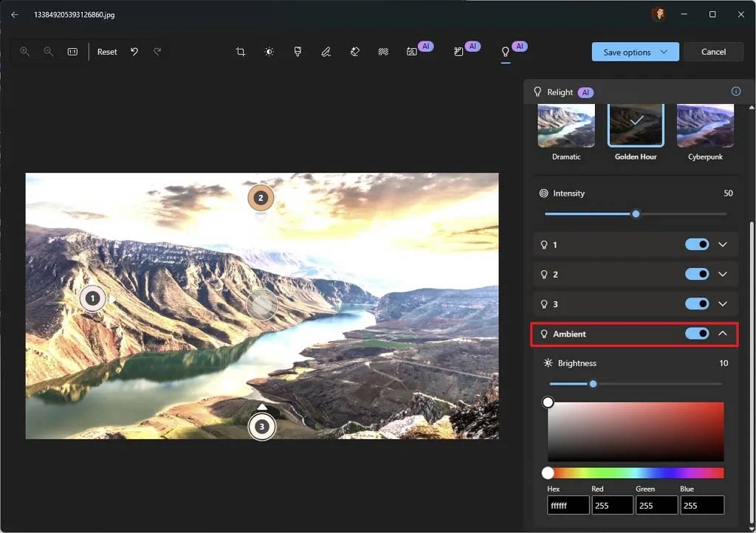Viewport: 756px width, 533px height.
Task: Click the Cancel button
Action: click(x=713, y=52)
